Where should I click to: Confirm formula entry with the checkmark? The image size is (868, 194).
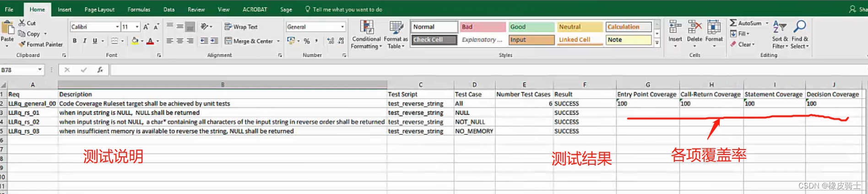(84, 70)
